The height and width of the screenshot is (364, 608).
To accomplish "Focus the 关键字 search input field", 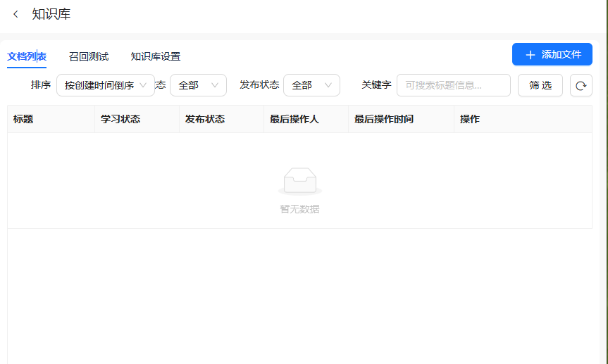I will 453,85.
